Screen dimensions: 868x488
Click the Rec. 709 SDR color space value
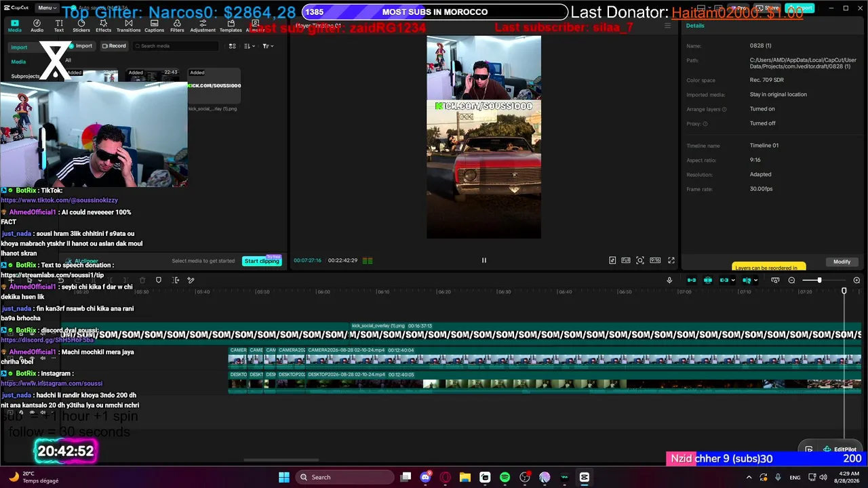click(766, 80)
